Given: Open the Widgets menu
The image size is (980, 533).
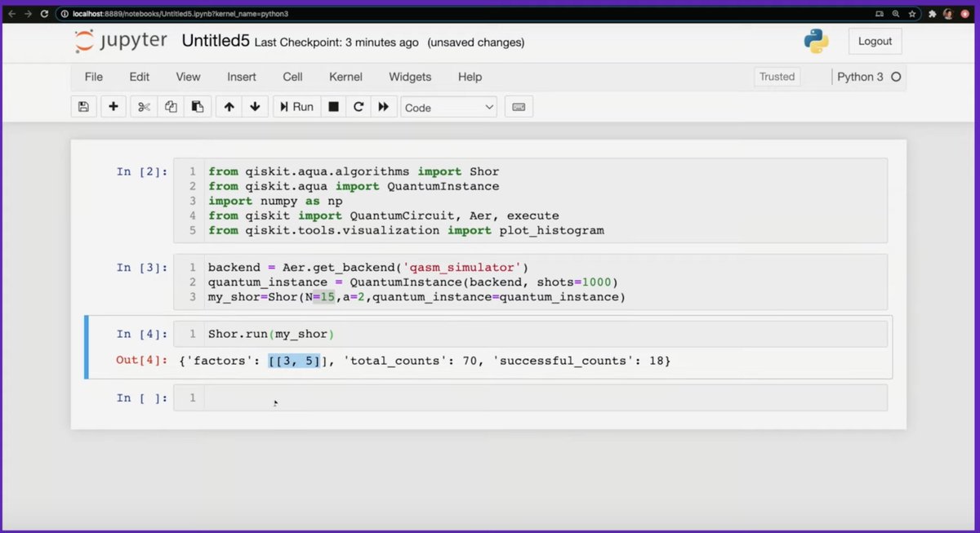Looking at the screenshot, I should tap(410, 77).
